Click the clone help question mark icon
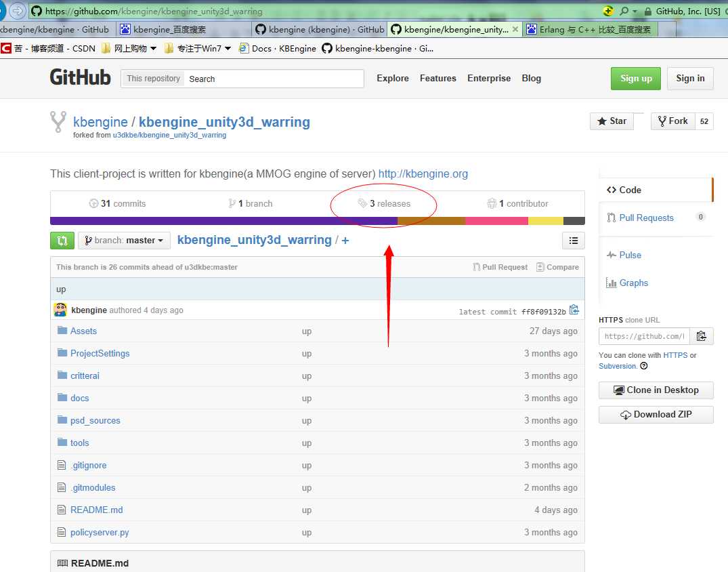This screenshot has height=572, width=728. (x=643, y=366)
